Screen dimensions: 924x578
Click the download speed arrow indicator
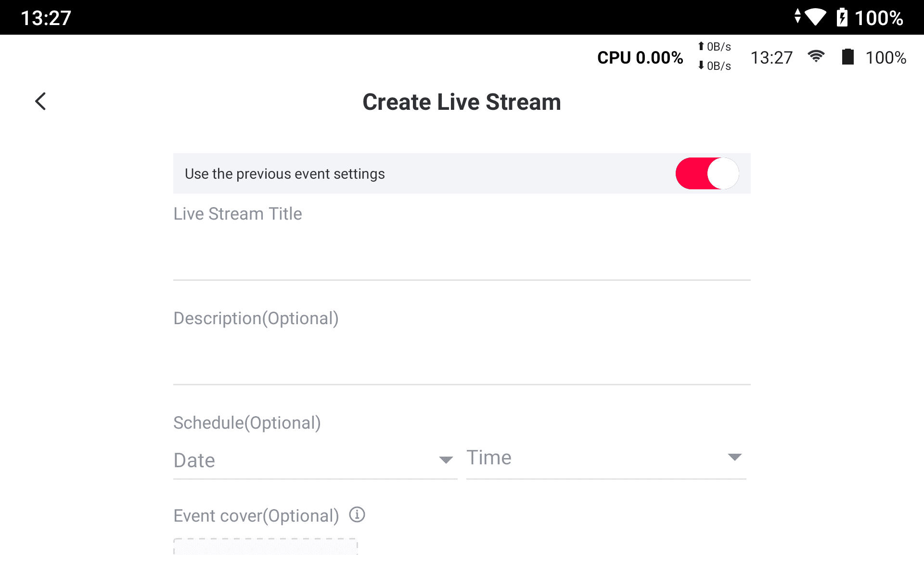pyautogui.click(x=701, y=66)
